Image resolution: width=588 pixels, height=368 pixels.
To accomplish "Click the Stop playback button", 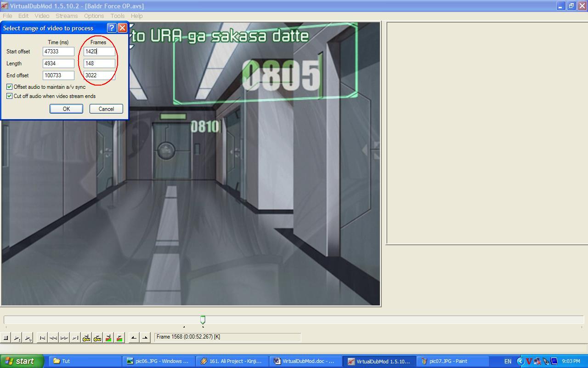I will (x=6, y=338).
